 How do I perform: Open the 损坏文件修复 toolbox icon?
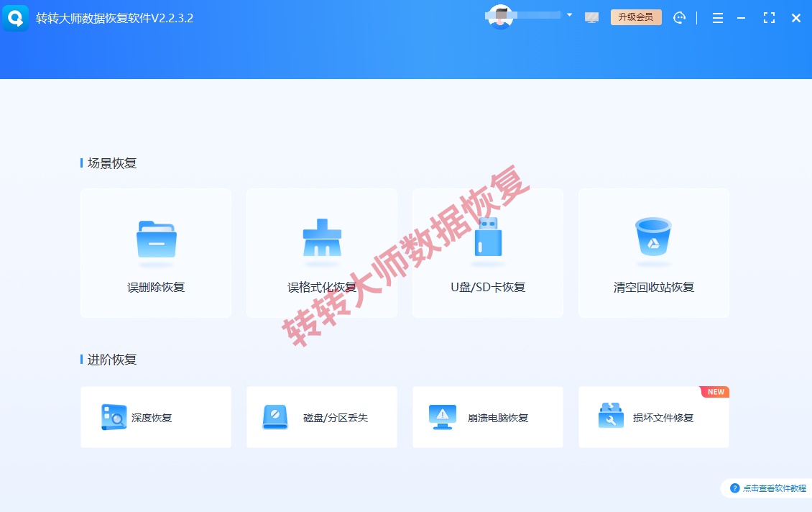click(x=611, y=416)
